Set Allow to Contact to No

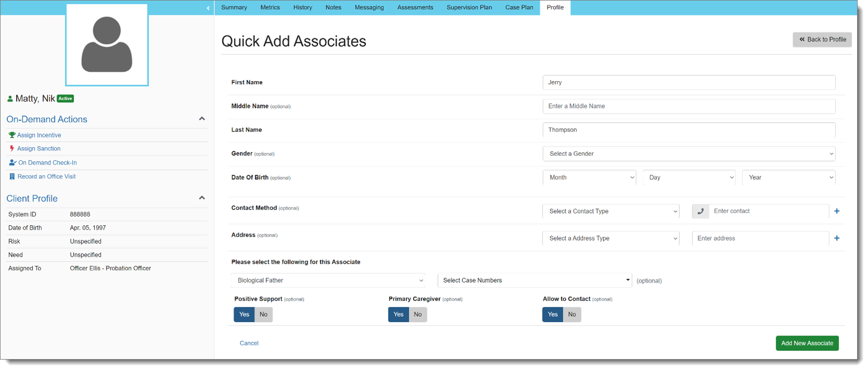pyautogui.click(x=572, y=315)
